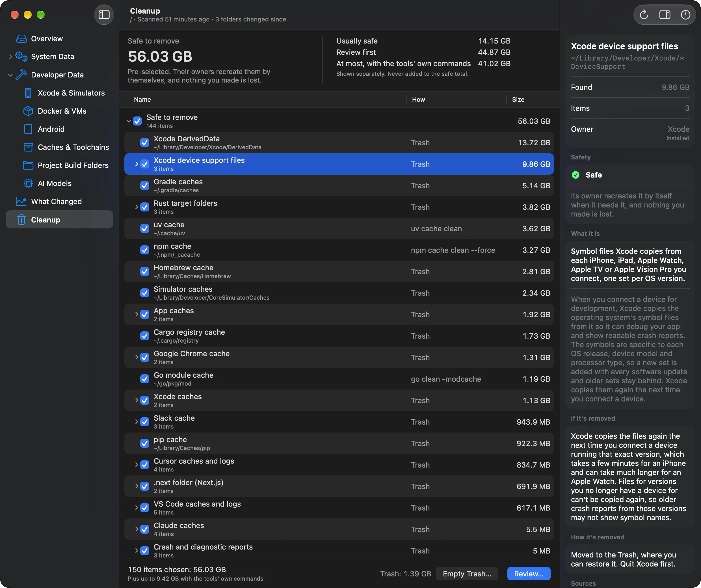
Task: Uncheck the Xcode DerivedData checkbox
Action: click(x=144, y=142)
